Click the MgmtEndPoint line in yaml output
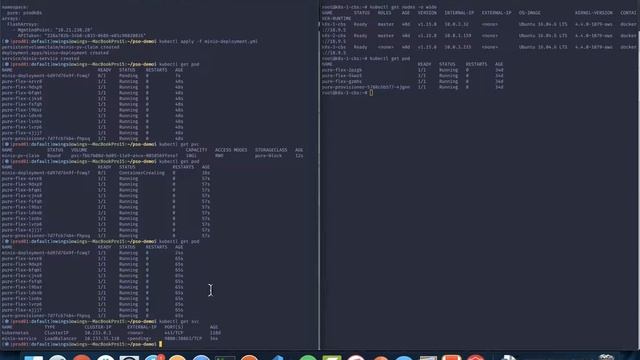Image resolution: width=640 pixels, height=360 pixels. (55, 30)
